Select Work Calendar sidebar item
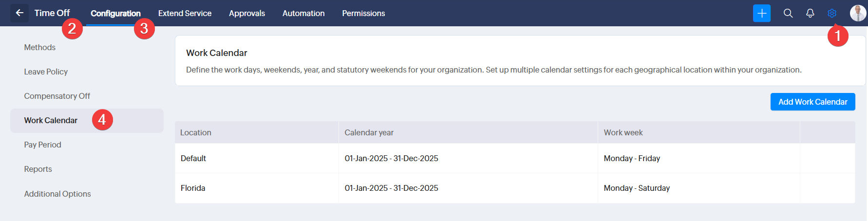Image resolution: width=868 pixels, height=221 pixels. click(51, 120)
